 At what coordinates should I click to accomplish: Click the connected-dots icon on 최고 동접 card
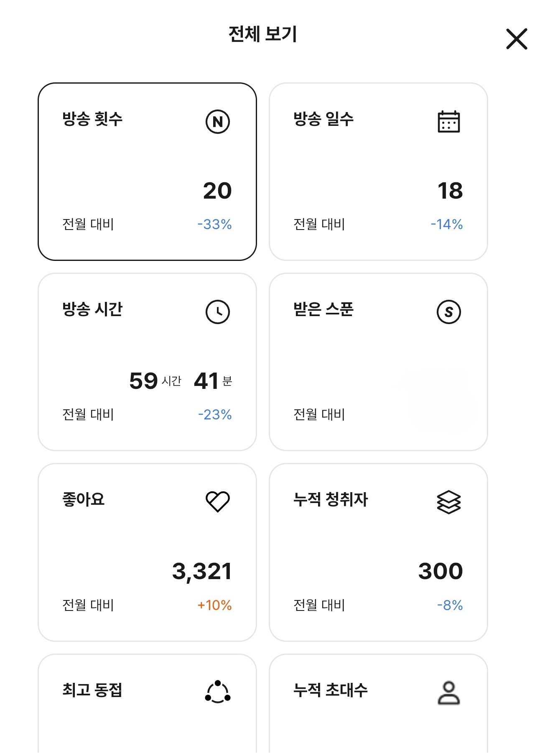[x=218, y=692]
